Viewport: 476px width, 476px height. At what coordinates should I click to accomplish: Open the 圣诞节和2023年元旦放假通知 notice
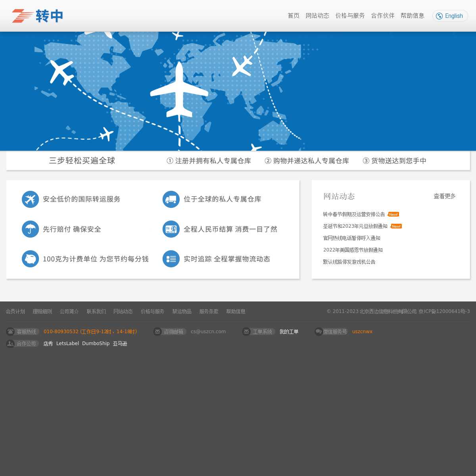355,226
